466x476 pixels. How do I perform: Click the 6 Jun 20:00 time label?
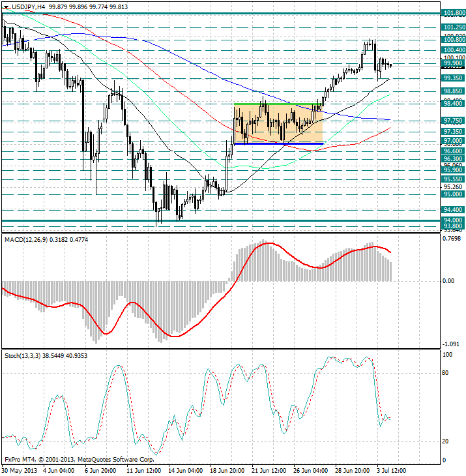coord(100,471)
